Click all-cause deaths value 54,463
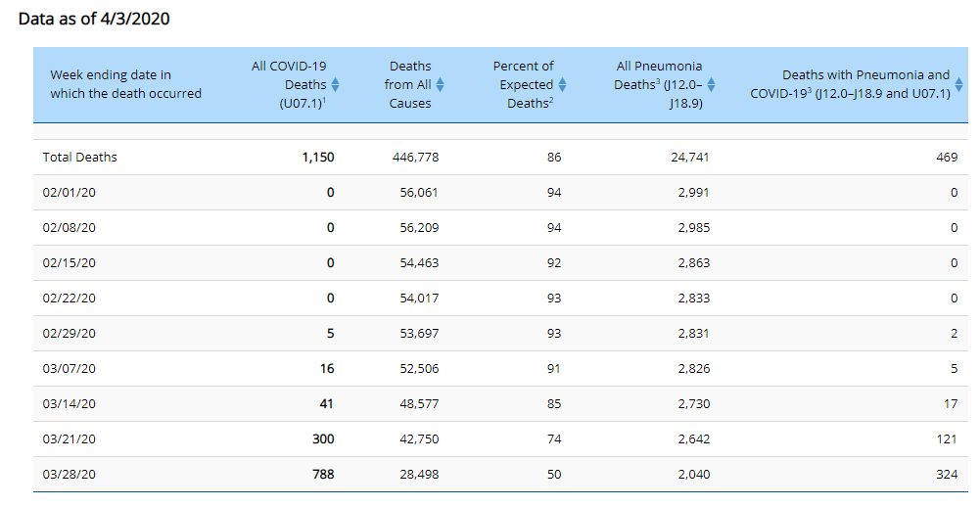 419,262
